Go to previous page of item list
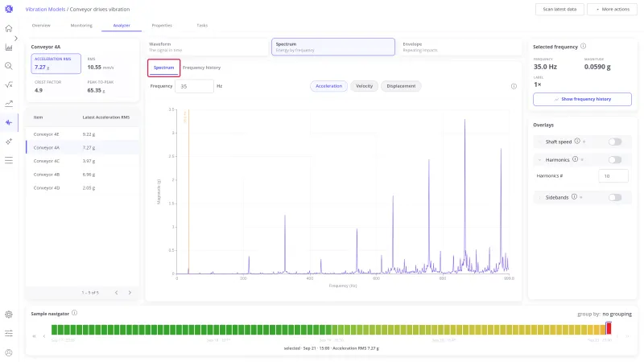Screen dimensions: 644x362 [x=116, y=293]
